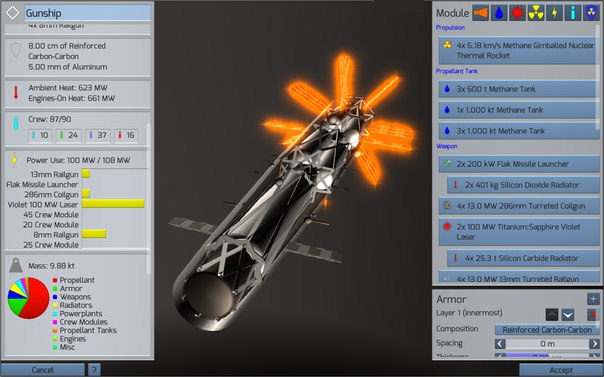Click the icon on the Nuclear Thermal Rocket row
The image size is (604, 377).
pos(447,45)
